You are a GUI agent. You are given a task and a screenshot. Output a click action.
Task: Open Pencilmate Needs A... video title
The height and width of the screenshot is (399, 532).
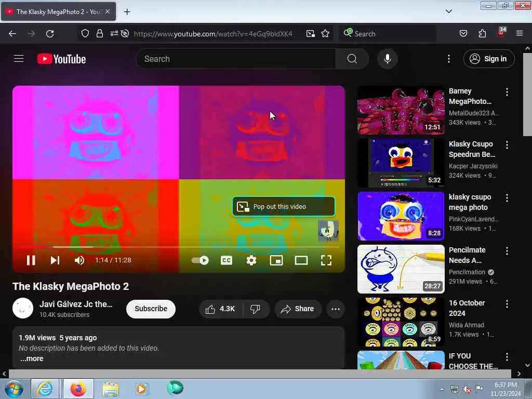467,255
